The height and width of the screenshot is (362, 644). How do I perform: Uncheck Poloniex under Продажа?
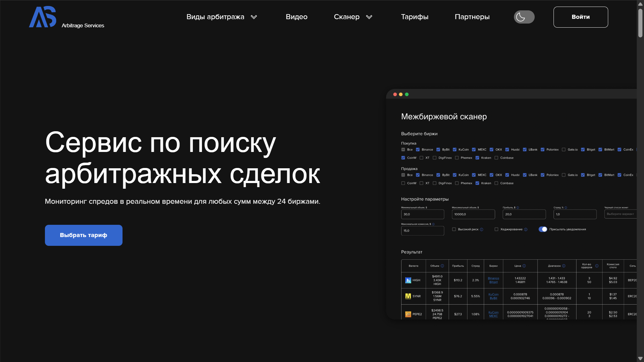pyautogui.click(x=542, y=175)
